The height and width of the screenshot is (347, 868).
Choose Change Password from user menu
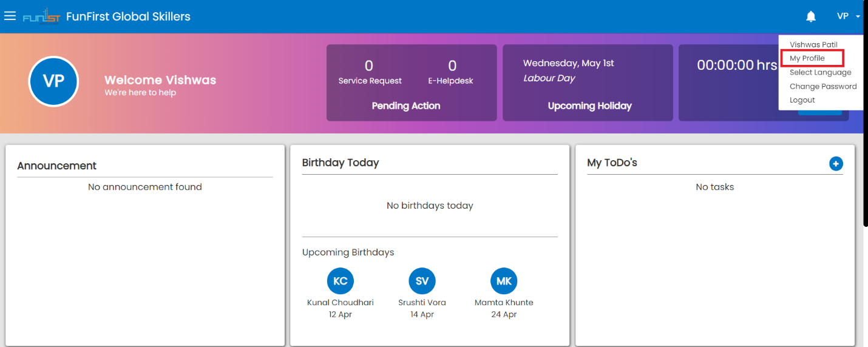822,86
